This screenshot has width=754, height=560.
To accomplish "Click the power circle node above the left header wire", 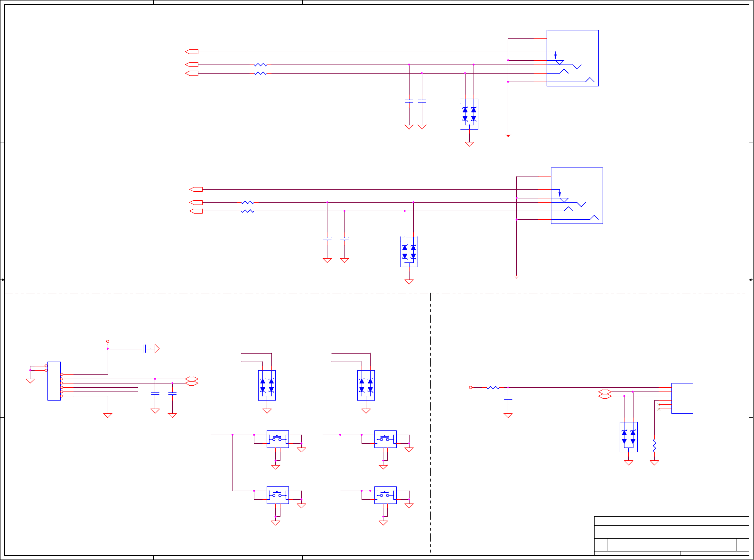I will pyautogui.click(x=108, y=341).
